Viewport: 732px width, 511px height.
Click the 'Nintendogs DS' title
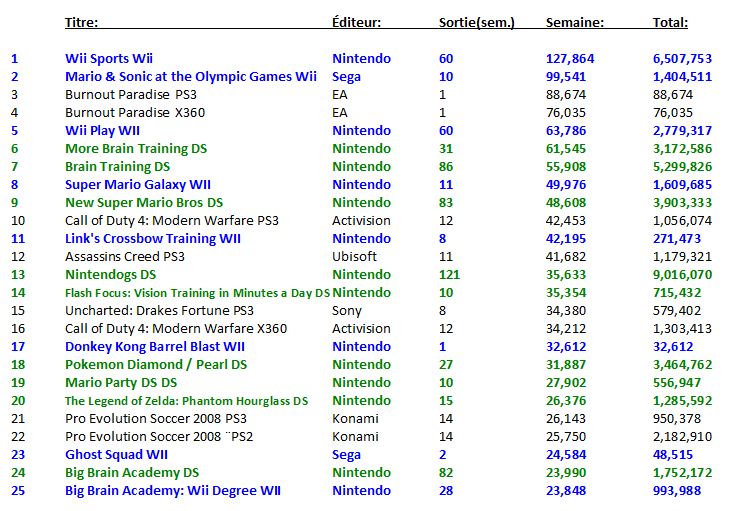[110, 275]
